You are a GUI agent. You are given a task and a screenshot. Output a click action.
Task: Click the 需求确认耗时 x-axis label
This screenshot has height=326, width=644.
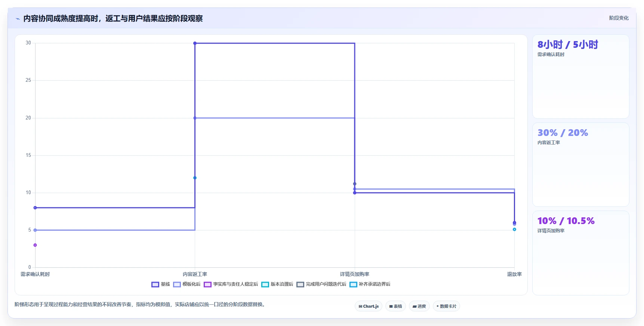click(x=35, y=274)
